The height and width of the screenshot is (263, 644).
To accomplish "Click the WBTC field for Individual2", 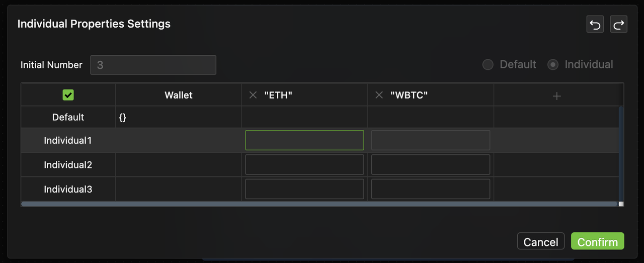I will (x=430, y=164).
